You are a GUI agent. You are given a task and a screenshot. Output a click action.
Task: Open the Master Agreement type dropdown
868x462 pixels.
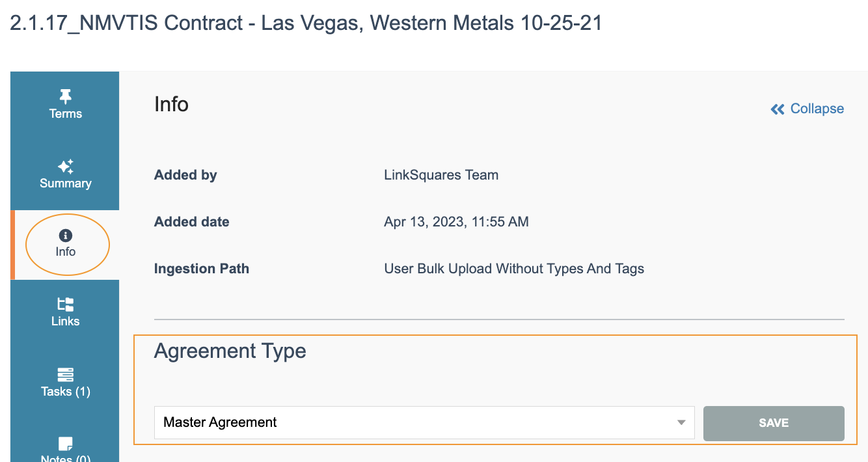coord(424,423)
